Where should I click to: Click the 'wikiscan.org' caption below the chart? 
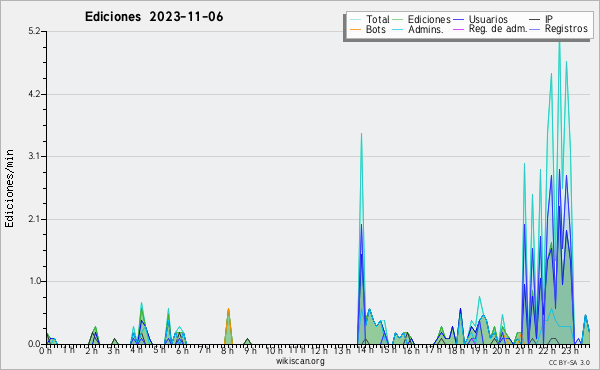(300, 361)
